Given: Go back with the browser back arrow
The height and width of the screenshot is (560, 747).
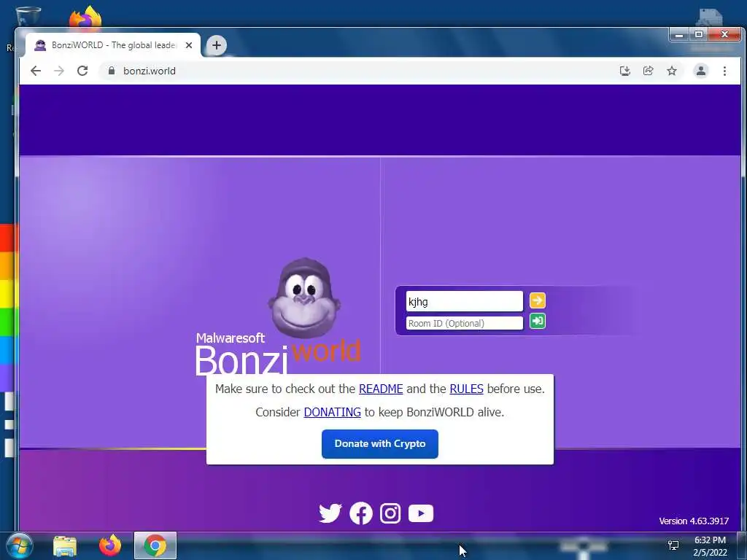Looking at the screenshot, I should pos(36,71).
